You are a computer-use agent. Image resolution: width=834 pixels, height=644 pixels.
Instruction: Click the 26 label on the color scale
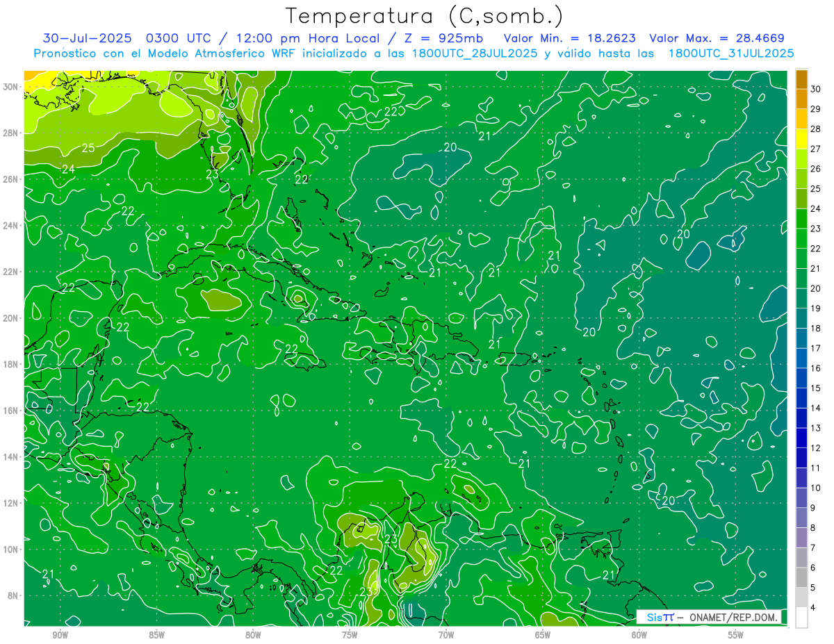[816, 169]
